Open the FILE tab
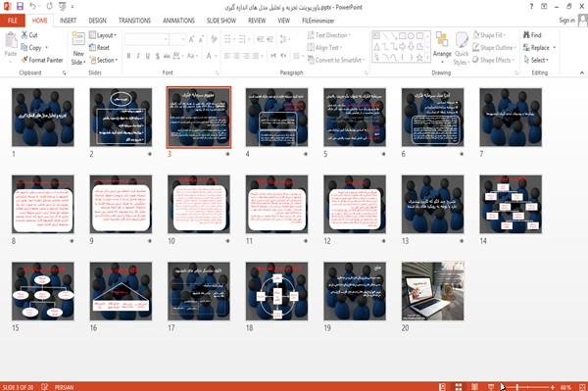Screen dimensions: 588x391 [x=13, y=21]
